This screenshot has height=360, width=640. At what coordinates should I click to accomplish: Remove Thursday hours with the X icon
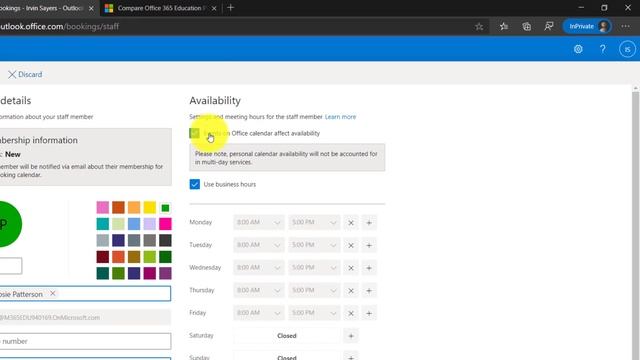click(x=351, y=291)
